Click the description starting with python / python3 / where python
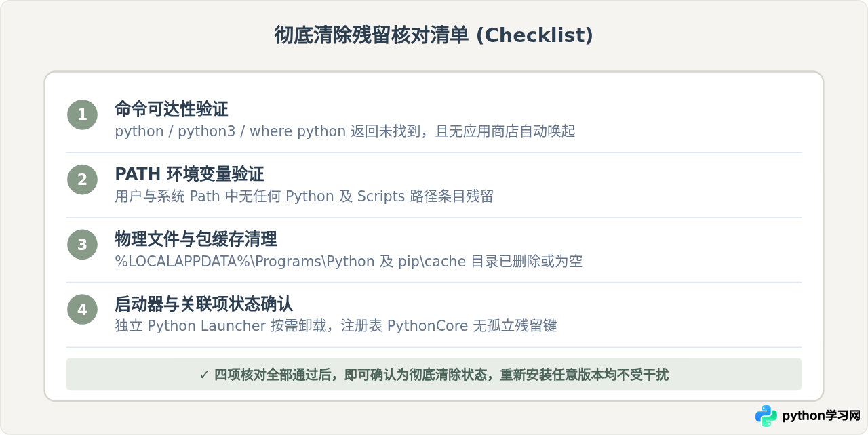 [x=345, y=131]
